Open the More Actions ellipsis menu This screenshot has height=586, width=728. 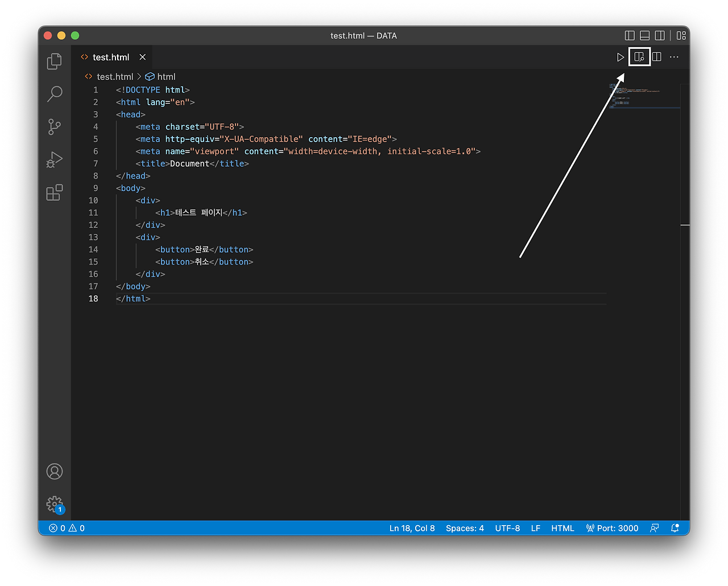[674, 57]
